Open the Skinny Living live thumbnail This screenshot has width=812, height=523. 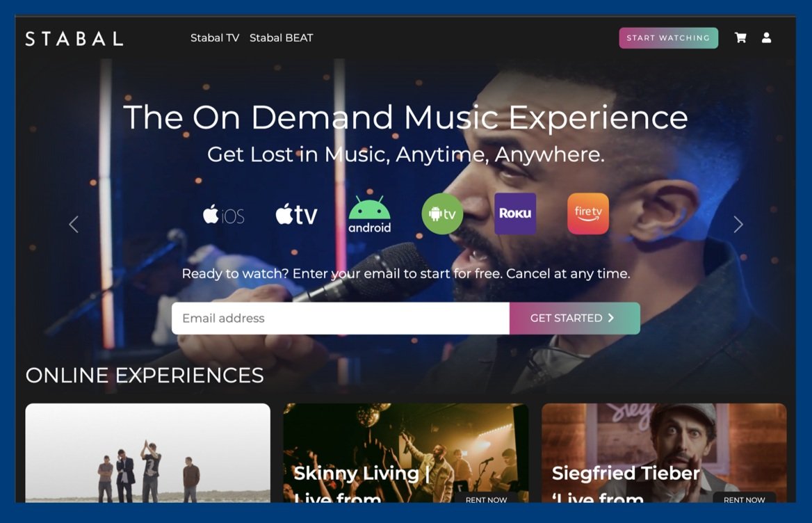point(406,453)
